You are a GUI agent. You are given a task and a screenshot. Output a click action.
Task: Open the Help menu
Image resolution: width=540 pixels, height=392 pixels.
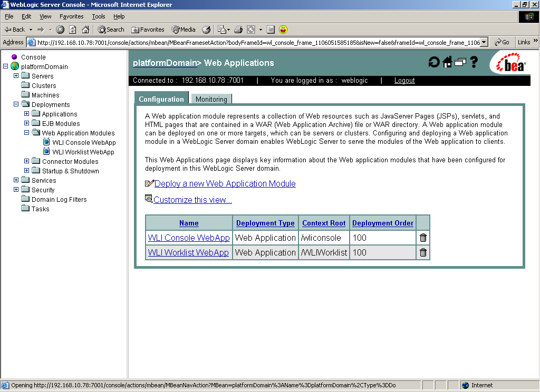119,16
